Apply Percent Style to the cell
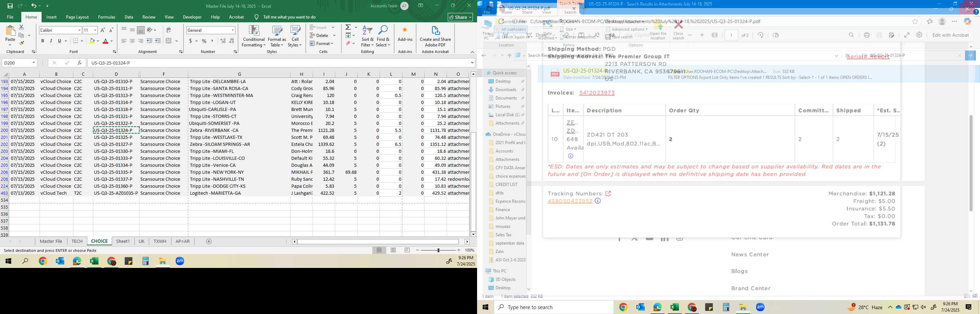This screenshot has height=314, width=980. [204, 41]
